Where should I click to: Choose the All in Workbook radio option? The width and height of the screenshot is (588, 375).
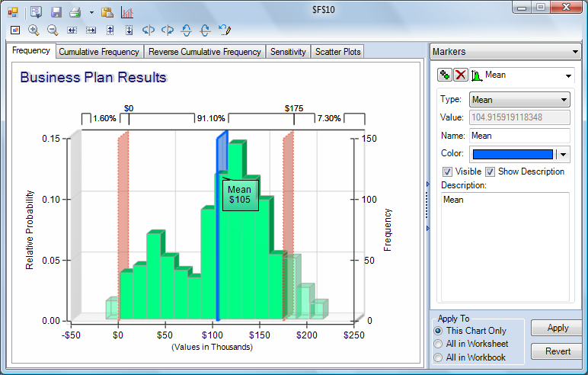click(x=438, y=357)
